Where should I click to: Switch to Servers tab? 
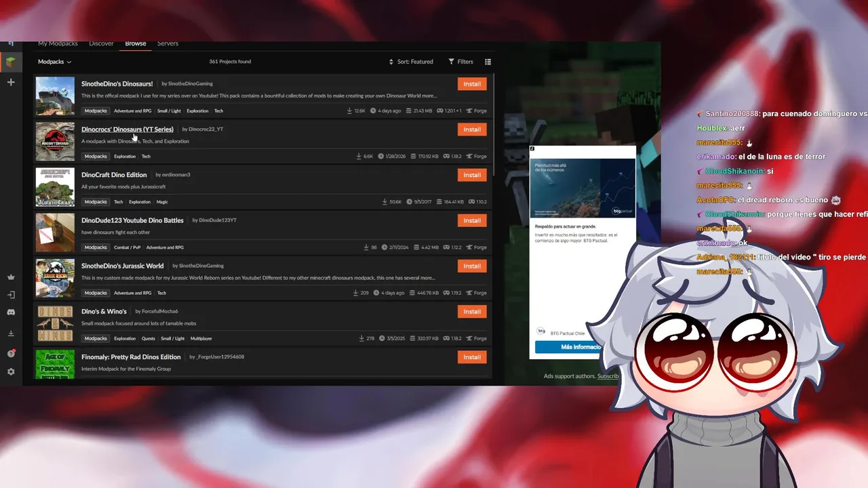point(167,43)
